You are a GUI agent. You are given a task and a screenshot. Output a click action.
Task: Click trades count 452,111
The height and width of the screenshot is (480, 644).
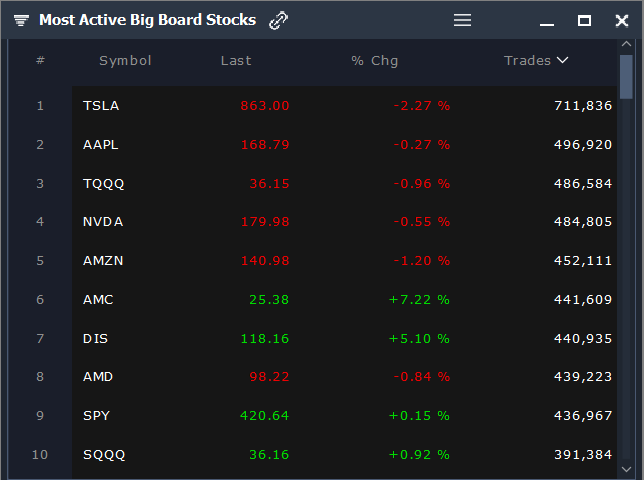click(x=583, y=261)
